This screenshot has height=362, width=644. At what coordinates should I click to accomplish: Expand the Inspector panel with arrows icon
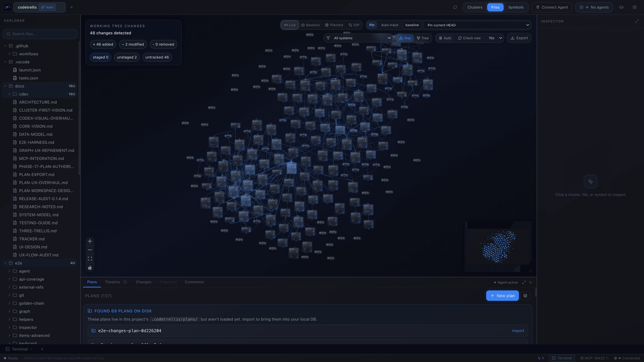(637, 21)
